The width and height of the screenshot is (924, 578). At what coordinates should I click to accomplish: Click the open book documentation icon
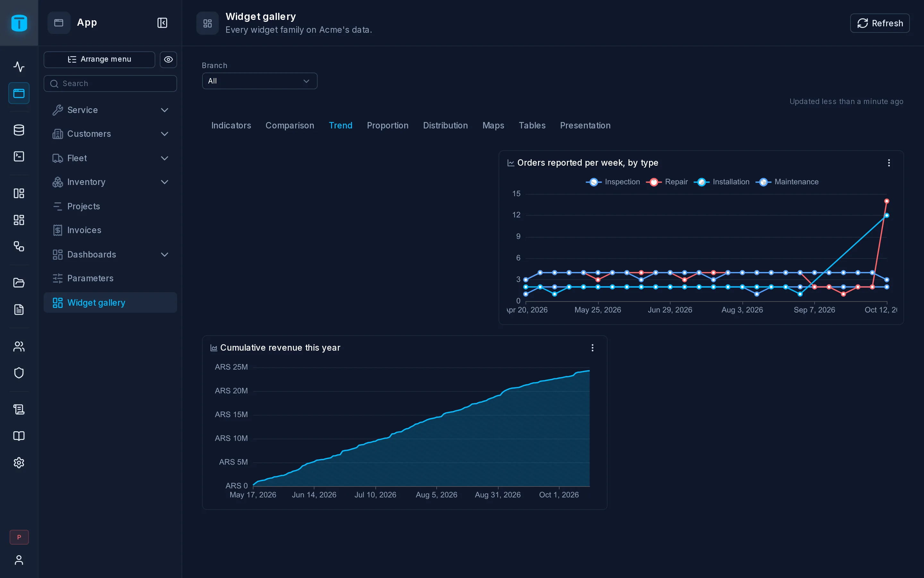(19, 436)
